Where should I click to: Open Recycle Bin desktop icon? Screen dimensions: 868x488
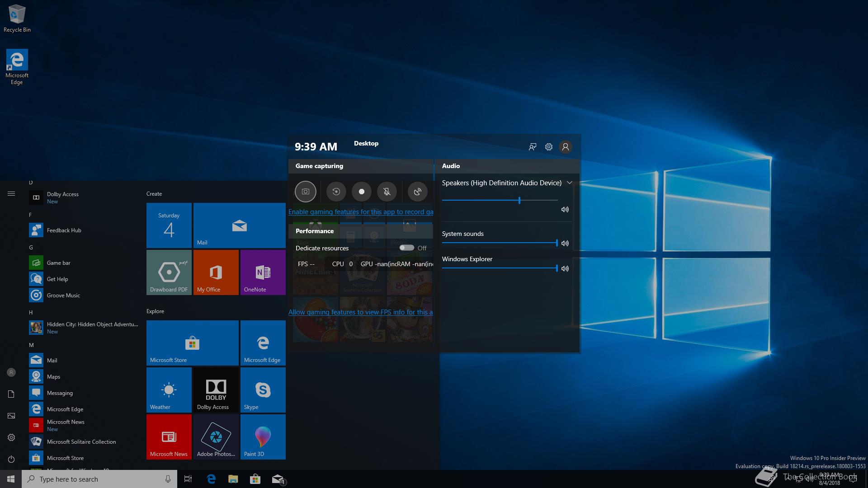tap(17, 19)
